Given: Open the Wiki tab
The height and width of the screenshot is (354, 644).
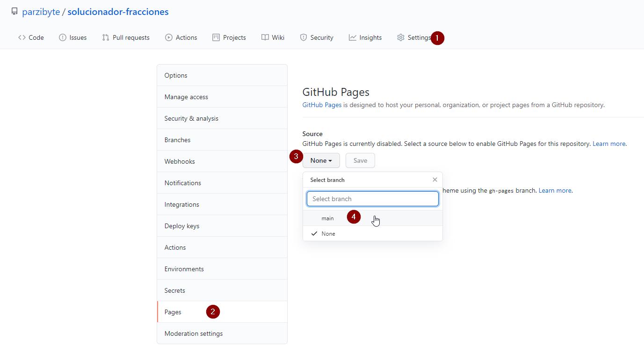Looking at the screenshot, I should (273, 37).
